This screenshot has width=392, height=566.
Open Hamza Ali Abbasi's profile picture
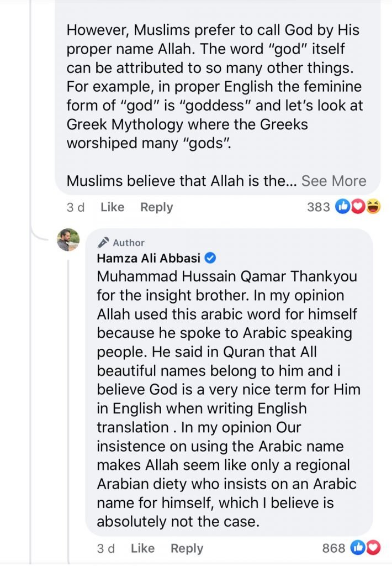point(68,240)
